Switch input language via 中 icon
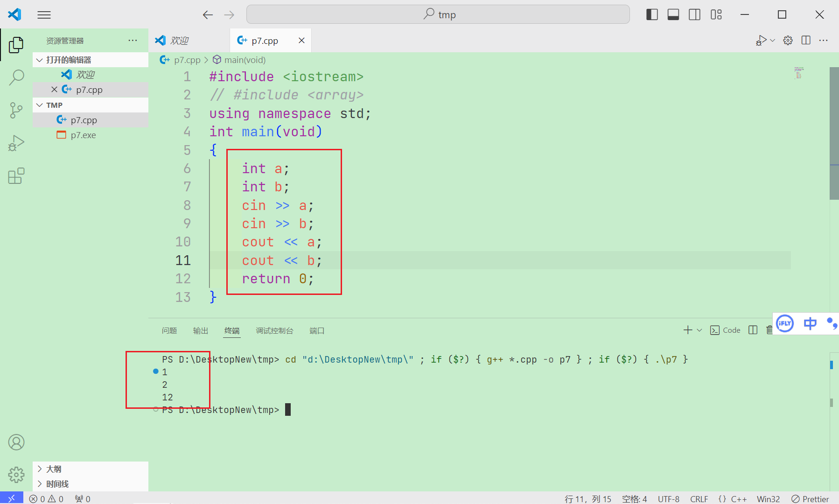 810,323
